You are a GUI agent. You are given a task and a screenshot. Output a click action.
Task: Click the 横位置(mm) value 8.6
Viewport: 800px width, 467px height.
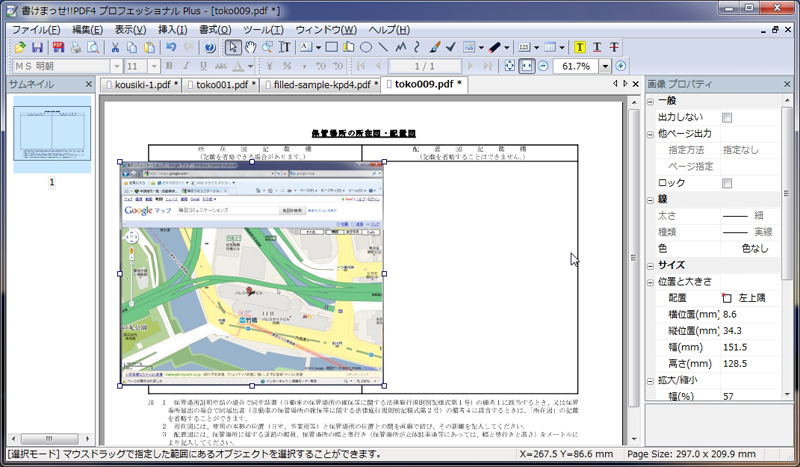(x=751, y=315)
